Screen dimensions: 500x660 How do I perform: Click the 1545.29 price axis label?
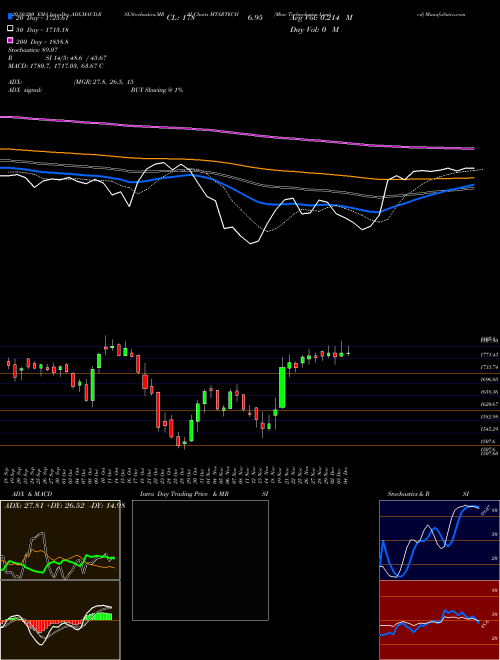tap(489, 429)
